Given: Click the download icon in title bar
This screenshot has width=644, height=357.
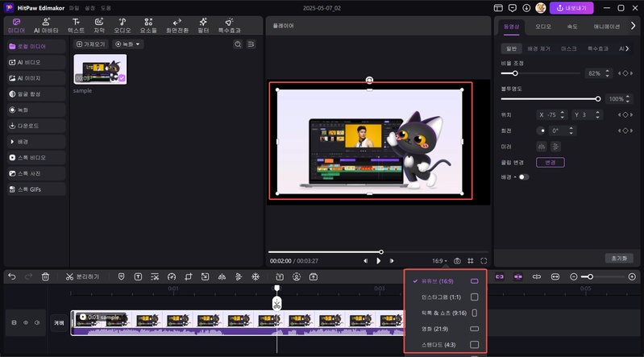Looking at the screenshot, I should (x=526, y=8).
